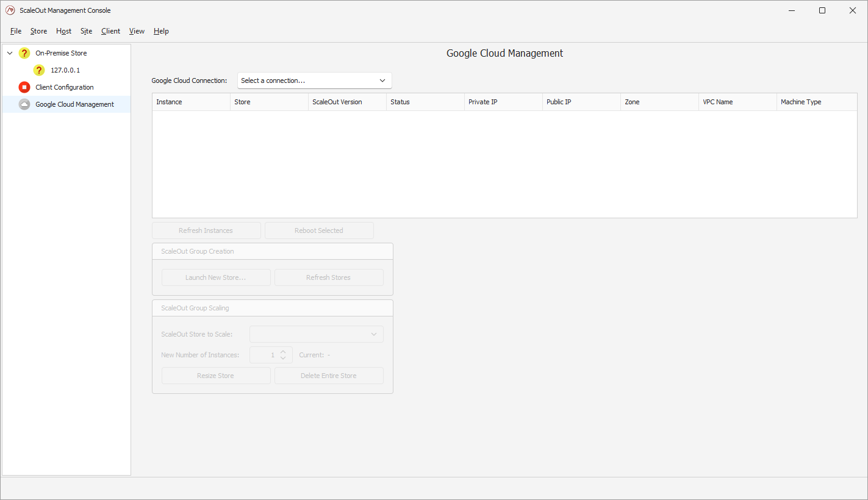Increase the New Number of Instances value
Screen dimensions: 868x500
(x=283, y=351)
